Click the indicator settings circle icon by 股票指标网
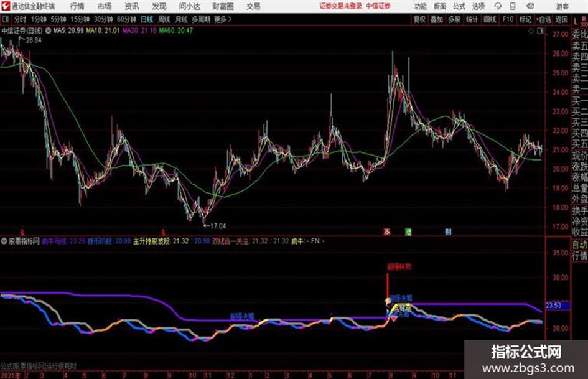The height and width of the screenshot is (379, 588). coord(4,241)
